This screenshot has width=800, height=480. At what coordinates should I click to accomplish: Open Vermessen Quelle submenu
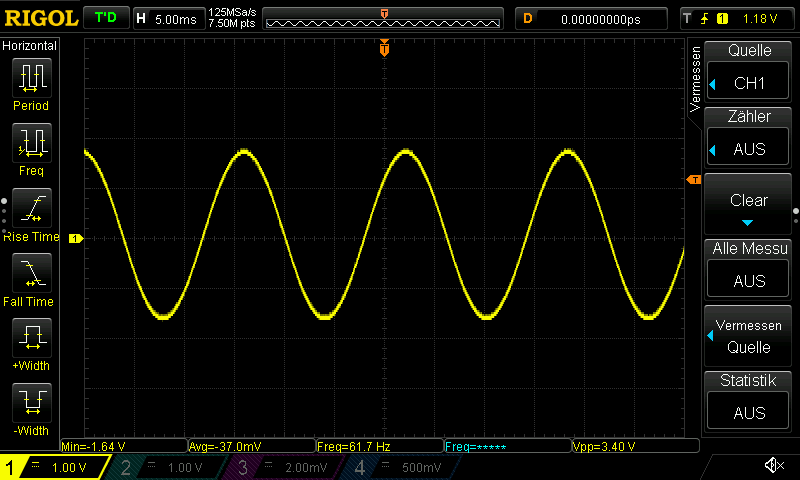pyautogui.click(x=748, y=337)
